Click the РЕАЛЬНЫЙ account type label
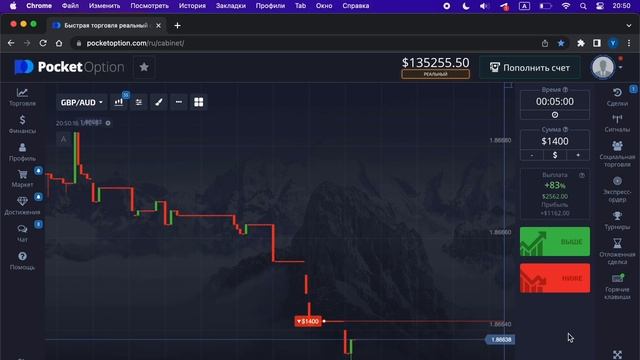Image resolution: width=640 pixels, height=360 pixels. coord(436,74)
